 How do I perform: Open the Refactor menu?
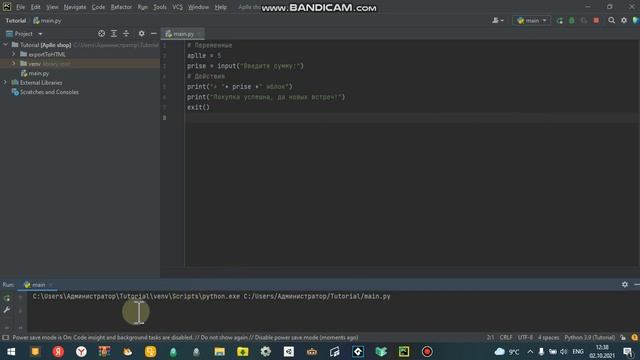(121, 7)
